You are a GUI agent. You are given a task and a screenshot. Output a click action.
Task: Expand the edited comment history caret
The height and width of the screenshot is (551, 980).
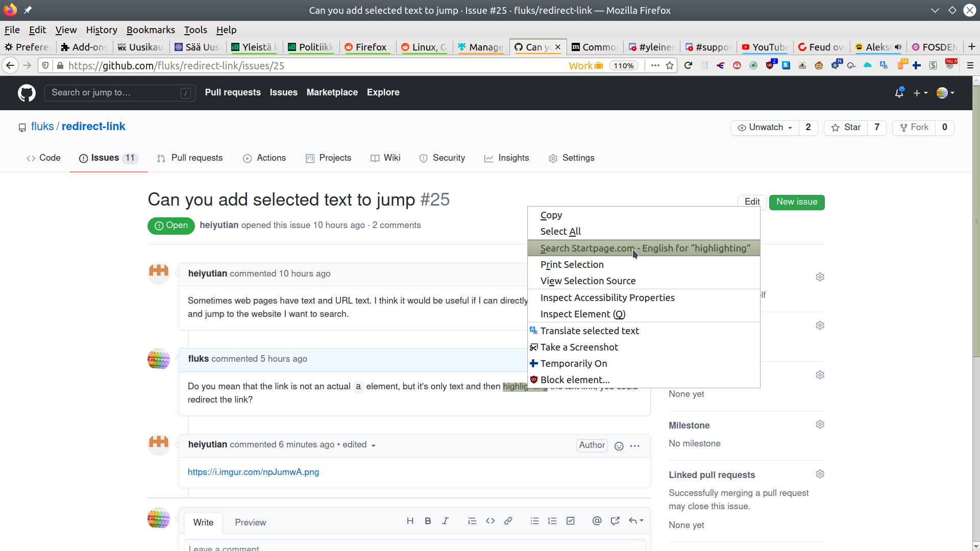click(x=373, y=445)
